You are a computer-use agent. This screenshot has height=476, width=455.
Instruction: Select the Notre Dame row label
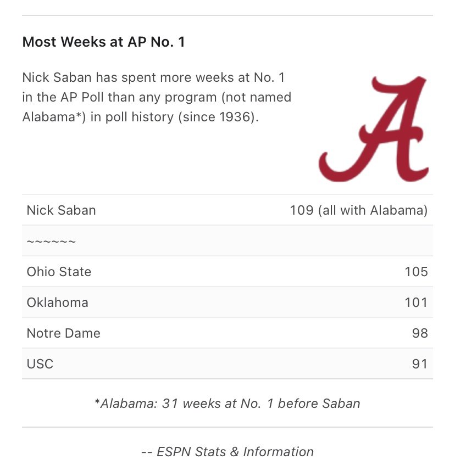63,333
